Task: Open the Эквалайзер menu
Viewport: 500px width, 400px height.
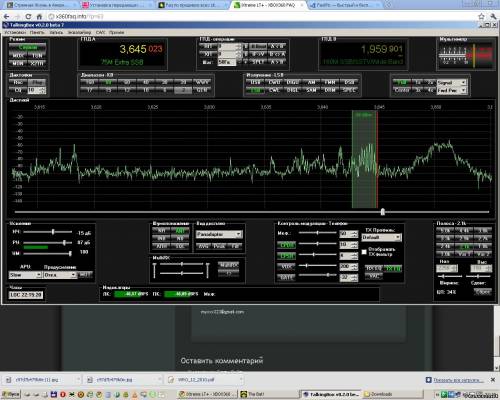Action: [79, 32]
